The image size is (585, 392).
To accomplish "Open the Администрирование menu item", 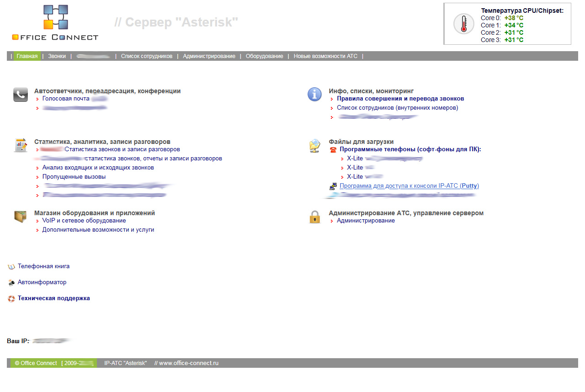I will [209, 56].
